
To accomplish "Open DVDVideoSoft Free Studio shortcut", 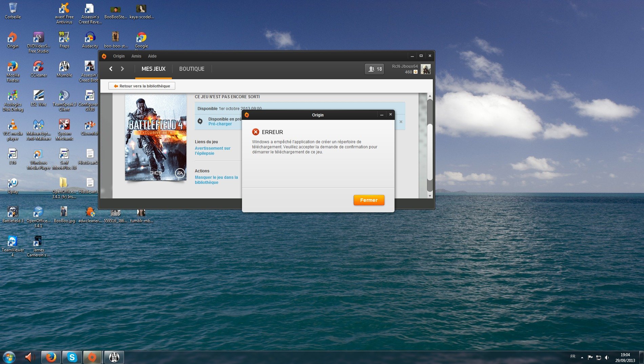I will (x=38, y=42).
